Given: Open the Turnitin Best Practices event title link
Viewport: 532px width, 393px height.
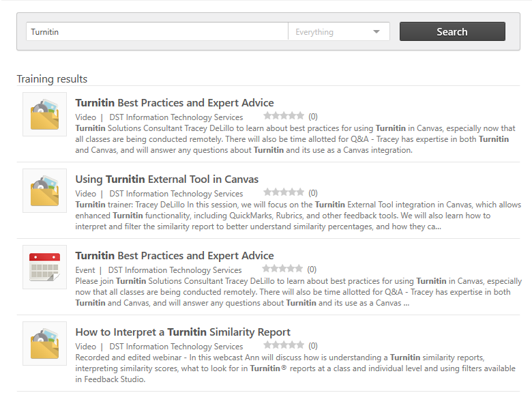Looking at the screenshot, I should pyautogui.click(x=175, y=256).
